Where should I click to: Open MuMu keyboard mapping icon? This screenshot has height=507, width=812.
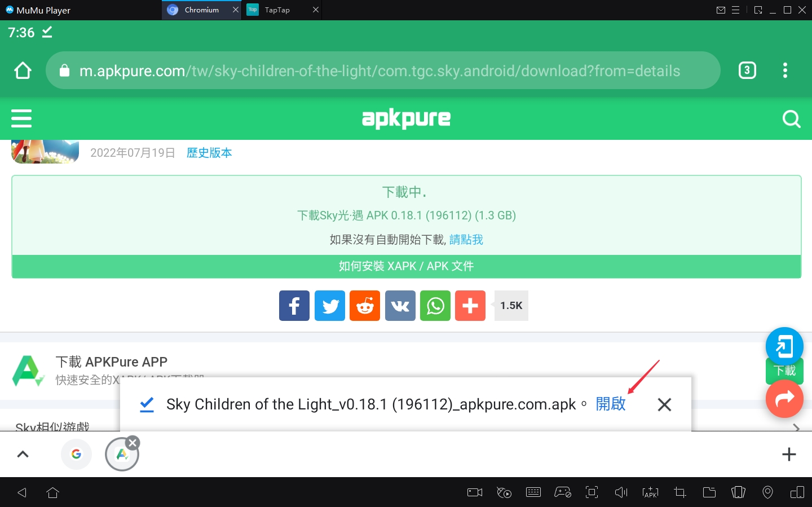tap(533, 492)
